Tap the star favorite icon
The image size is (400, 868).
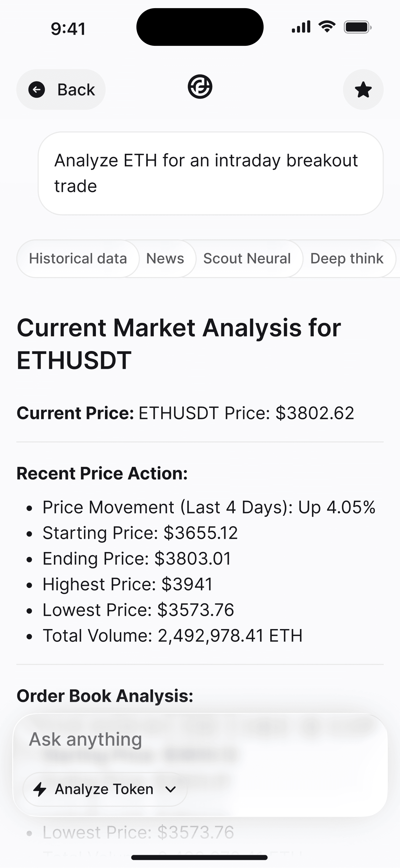363,90
